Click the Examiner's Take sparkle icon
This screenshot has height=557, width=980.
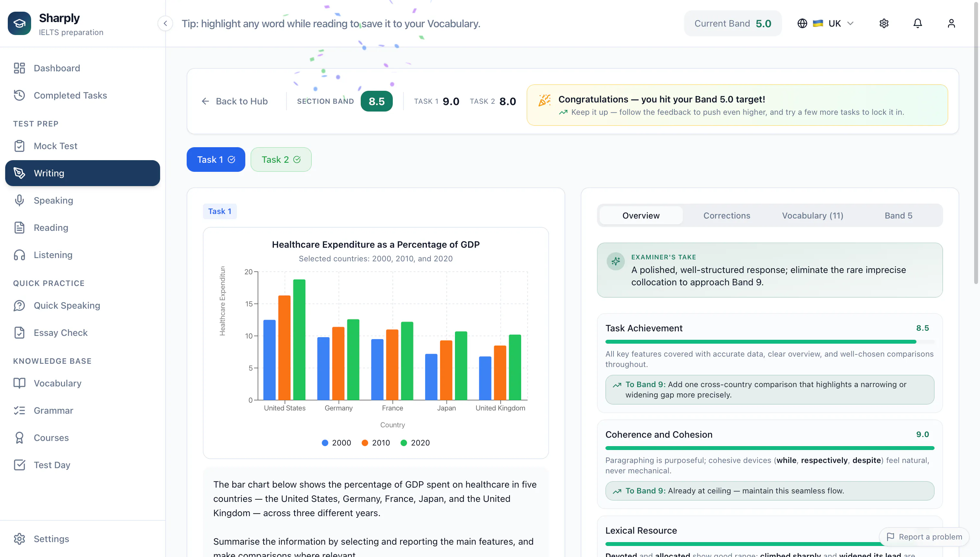[616, 262]
